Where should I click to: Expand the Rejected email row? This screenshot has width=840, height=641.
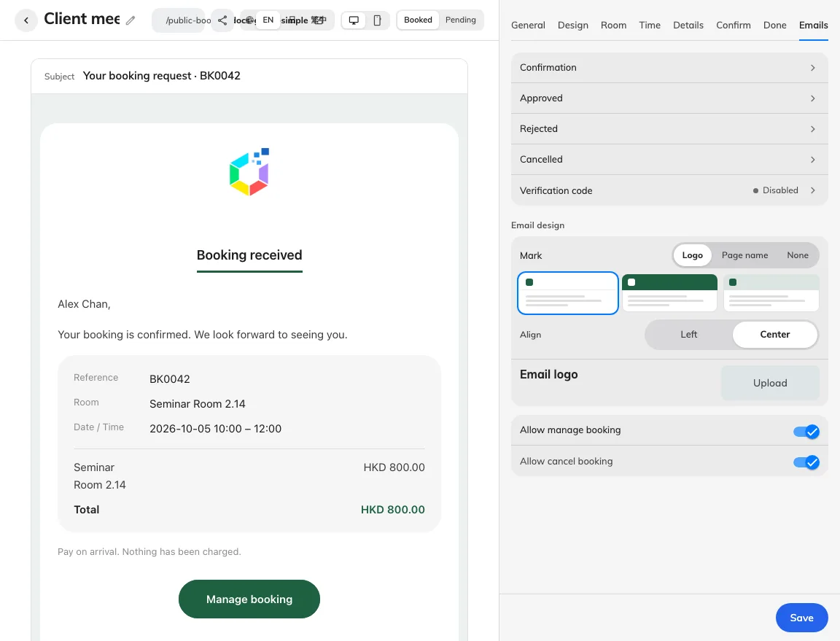(669, 128)
